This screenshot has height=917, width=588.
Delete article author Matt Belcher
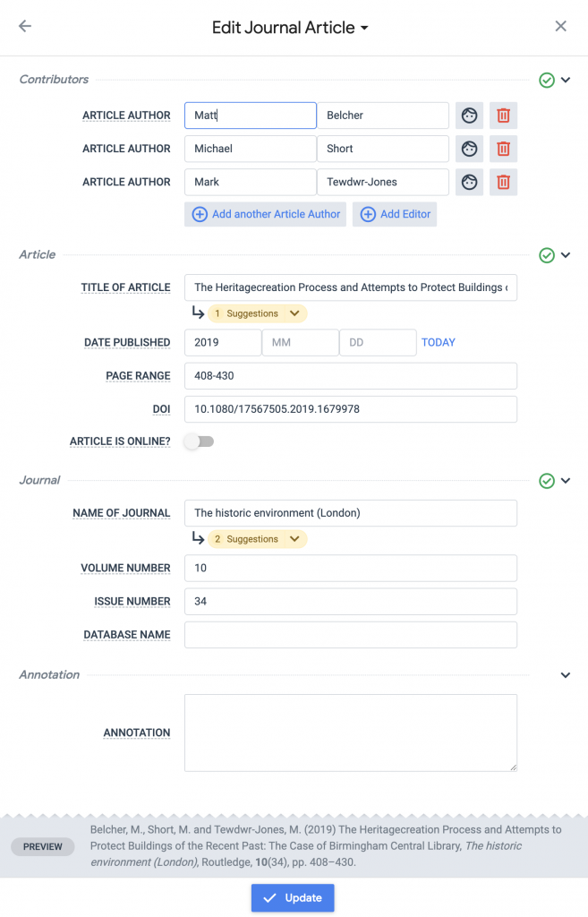[503, 116]
